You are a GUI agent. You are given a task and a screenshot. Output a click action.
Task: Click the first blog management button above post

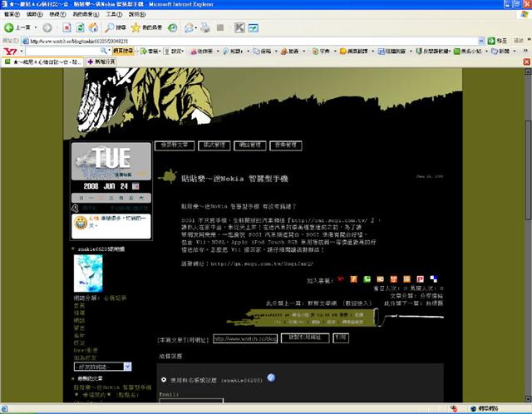coord(175,145)
